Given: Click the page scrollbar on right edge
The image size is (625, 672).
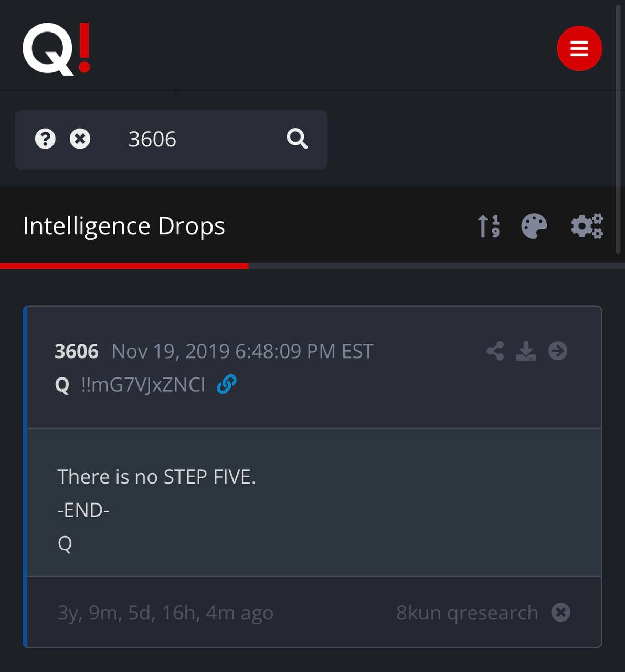Looking at the screenshot, I should 619,129.
